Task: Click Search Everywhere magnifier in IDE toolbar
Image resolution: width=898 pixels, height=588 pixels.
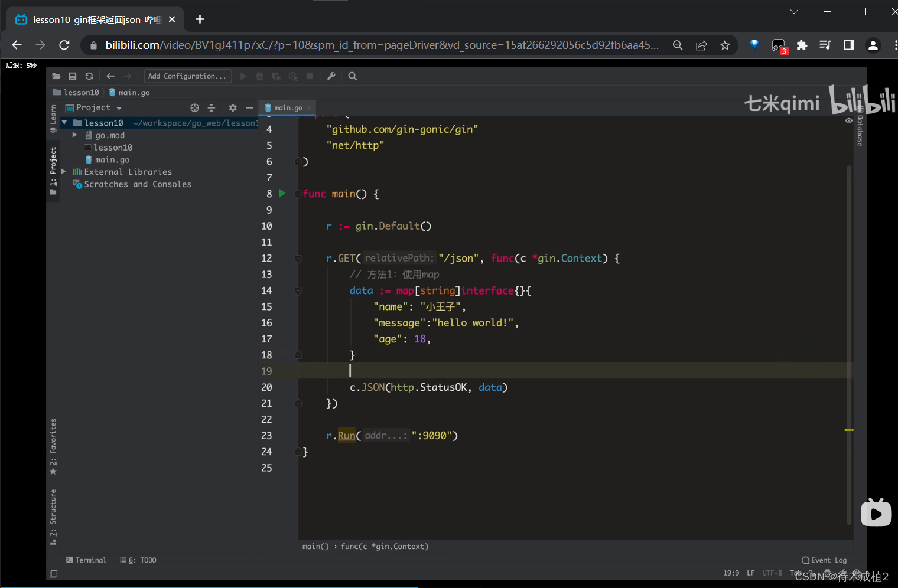Action: (352, 76)
